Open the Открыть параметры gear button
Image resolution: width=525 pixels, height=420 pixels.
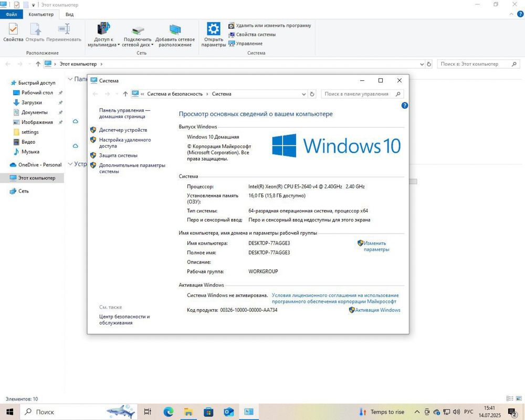pyautogui.click(x=213, y=35)
